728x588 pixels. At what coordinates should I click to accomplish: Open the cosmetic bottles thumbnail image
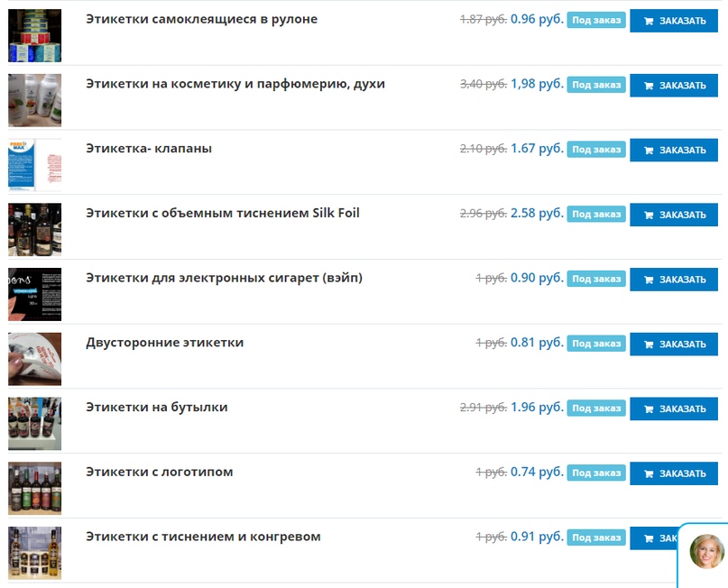35,100
